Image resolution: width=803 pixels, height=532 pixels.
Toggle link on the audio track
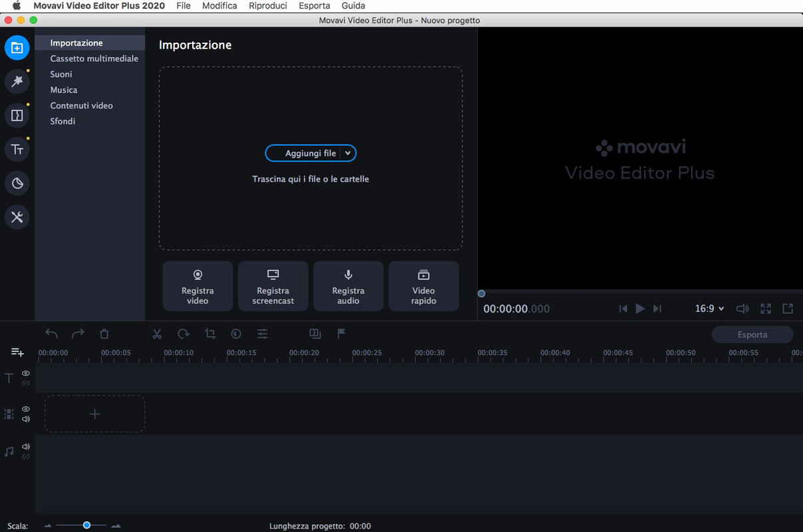[x=26, y=457]
